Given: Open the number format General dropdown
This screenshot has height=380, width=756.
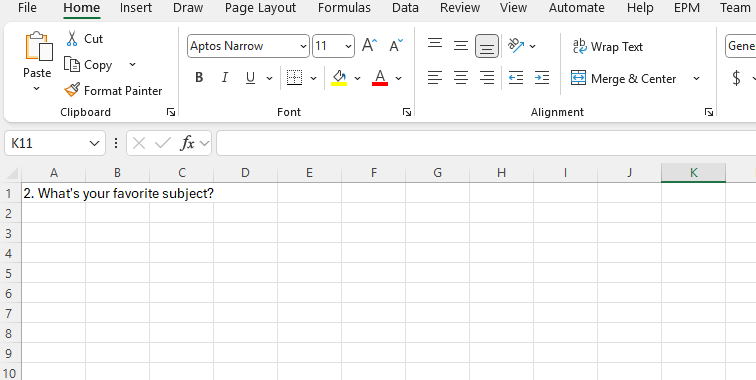Looking at the screenshot, I should (741, 46).
